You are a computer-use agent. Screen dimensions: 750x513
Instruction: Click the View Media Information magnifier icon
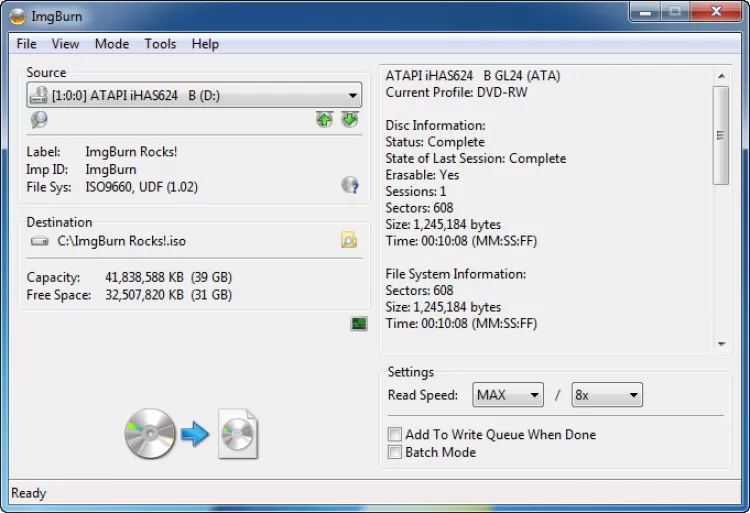[39, 120]
